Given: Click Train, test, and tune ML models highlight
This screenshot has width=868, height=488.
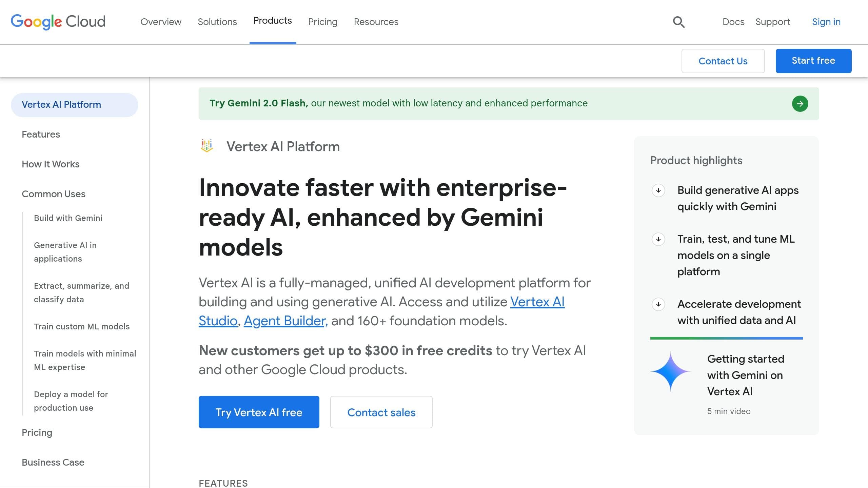Looking at the screenshot, I should click(736, 255).
